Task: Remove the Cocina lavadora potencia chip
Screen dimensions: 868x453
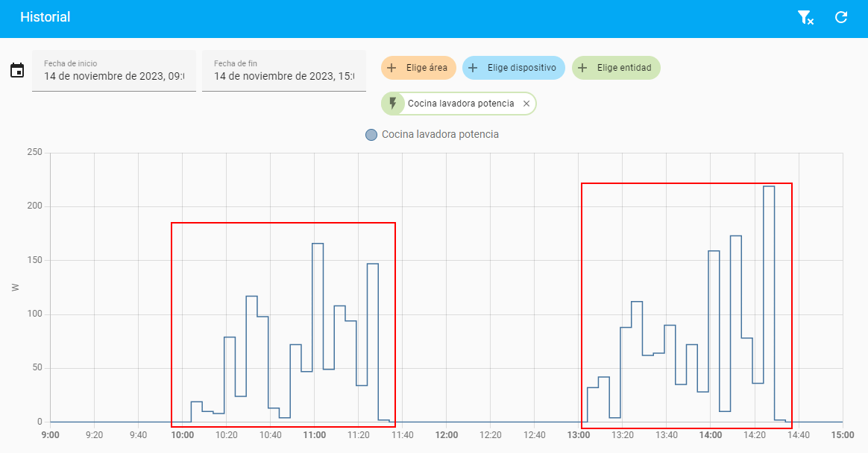Action: tap(526, 104)
